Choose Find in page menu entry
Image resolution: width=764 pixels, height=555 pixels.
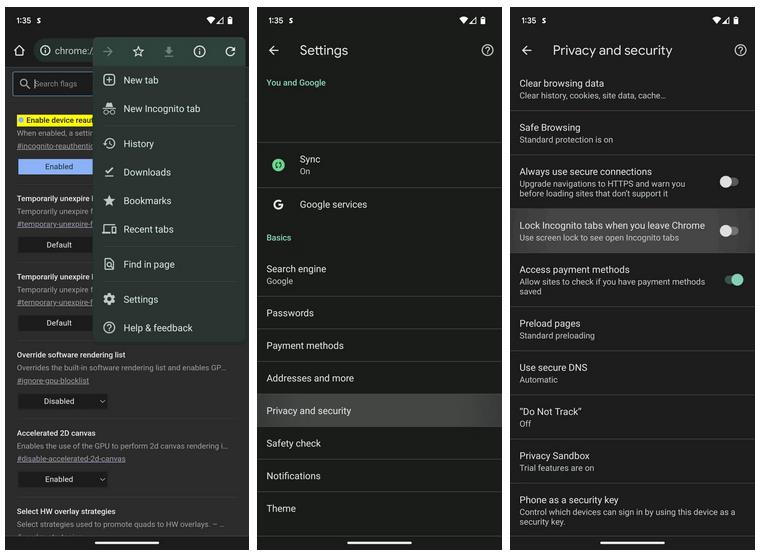[x=169, y=264]
